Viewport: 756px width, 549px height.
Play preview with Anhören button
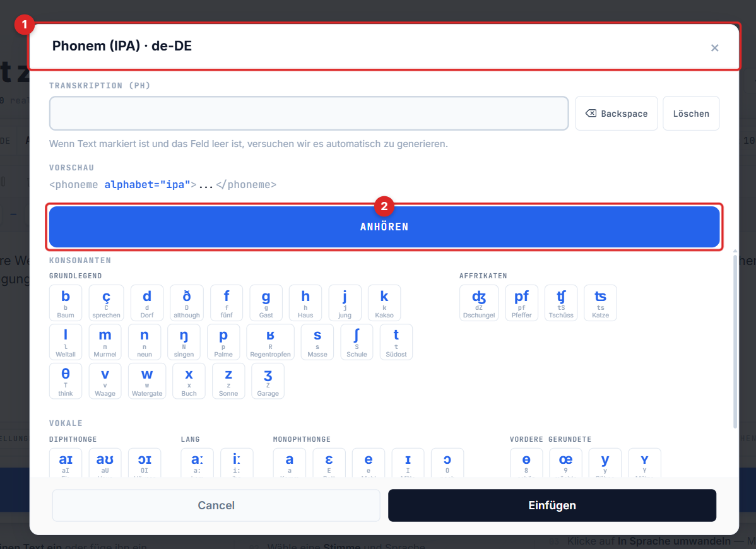(x=384, y=227)
